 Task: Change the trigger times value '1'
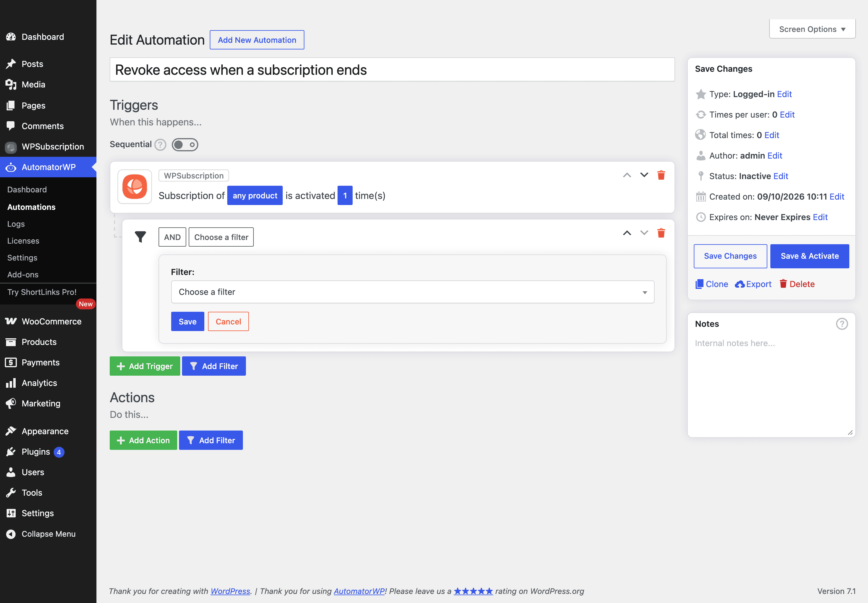[345, 195]
